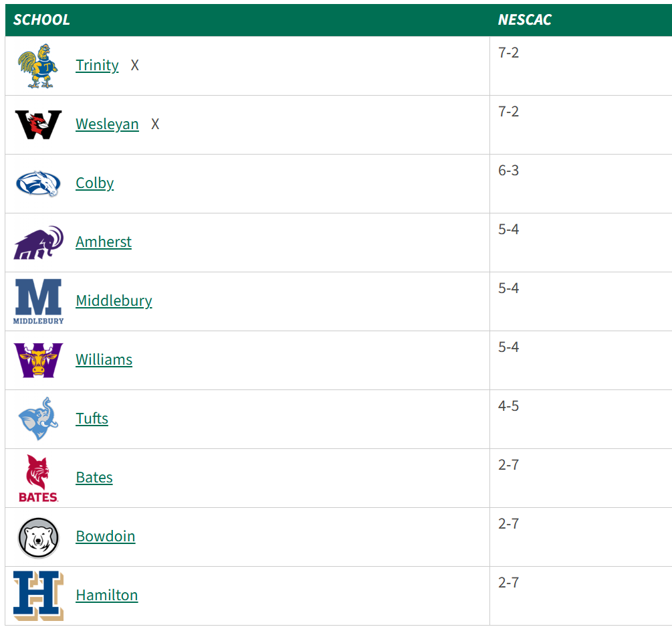Open the Hamilton school link
This screenshot has width=672, height=633.
pos(106,596)
